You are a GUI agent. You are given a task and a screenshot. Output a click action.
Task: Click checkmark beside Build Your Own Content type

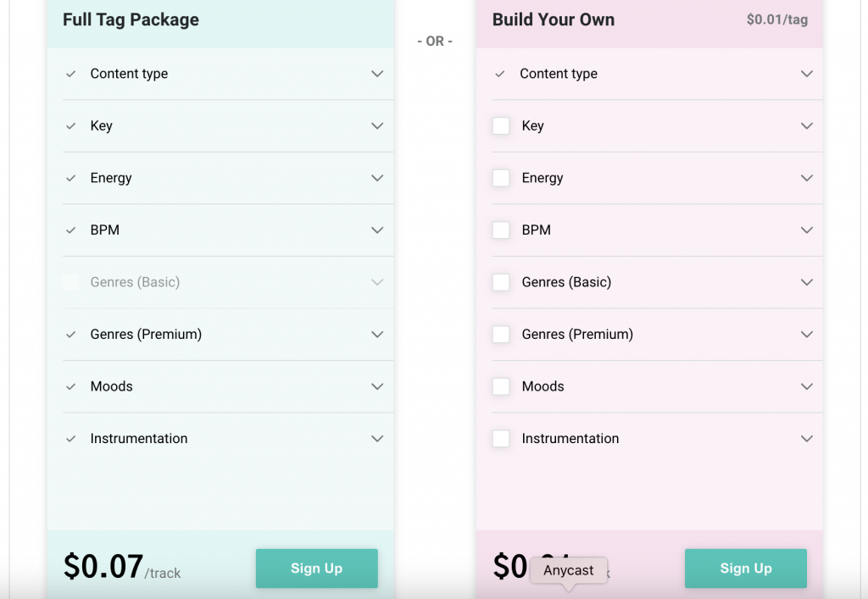500,74
